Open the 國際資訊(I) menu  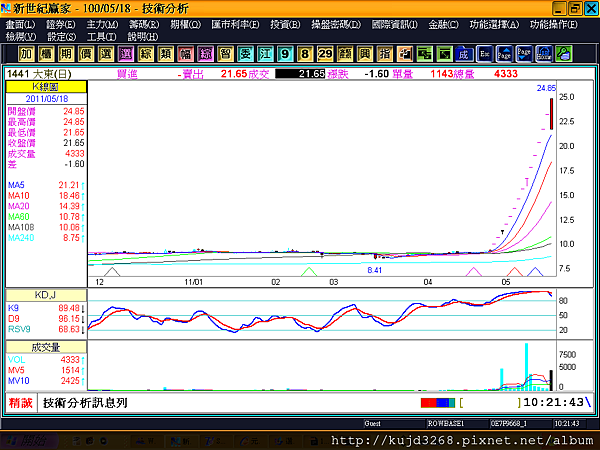[395, 25]
